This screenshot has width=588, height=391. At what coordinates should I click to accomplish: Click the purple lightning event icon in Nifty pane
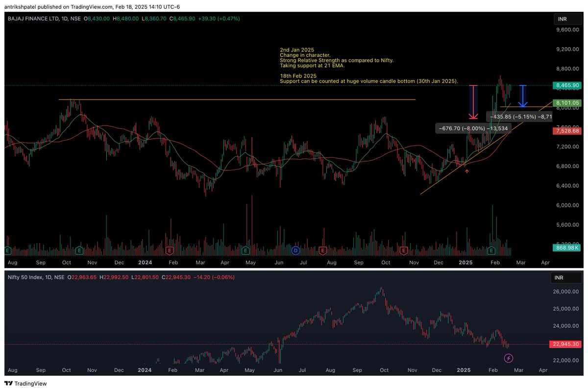(x=509, y=358)
